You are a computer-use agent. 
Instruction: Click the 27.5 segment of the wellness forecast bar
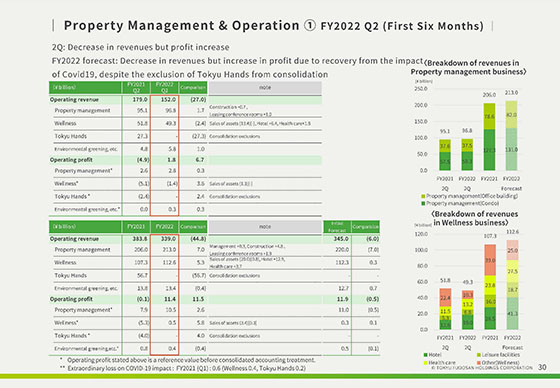512,271
